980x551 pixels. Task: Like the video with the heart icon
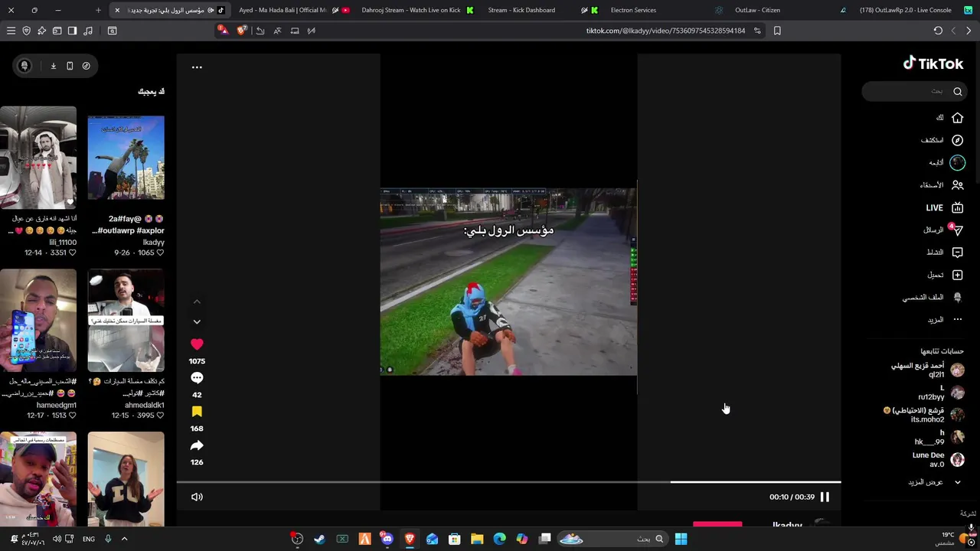[197, 344]
